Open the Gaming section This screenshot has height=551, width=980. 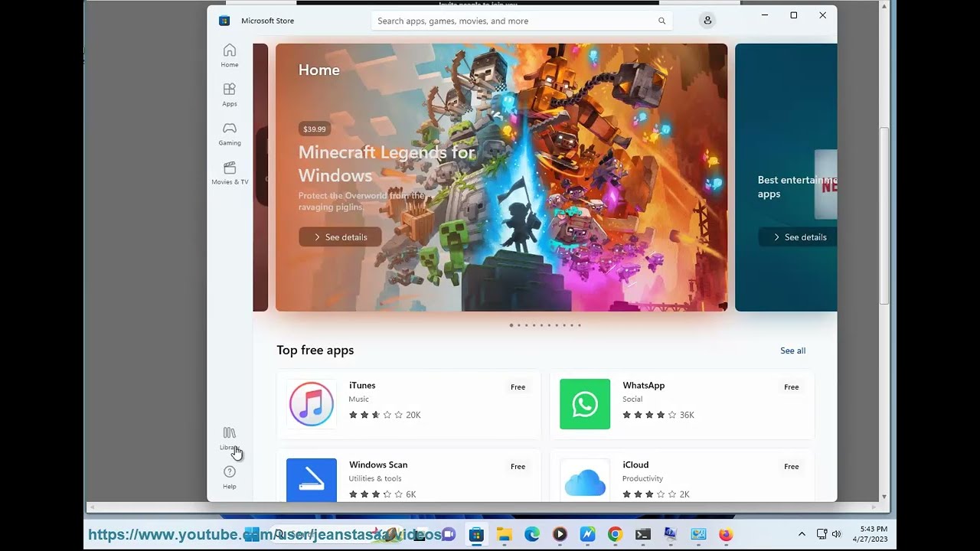(x=229, y=134)
